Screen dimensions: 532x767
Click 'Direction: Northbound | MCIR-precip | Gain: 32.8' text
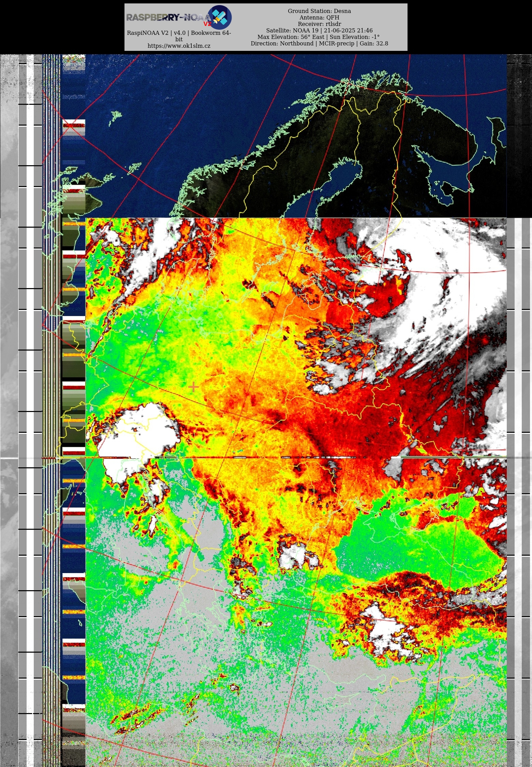319,43
